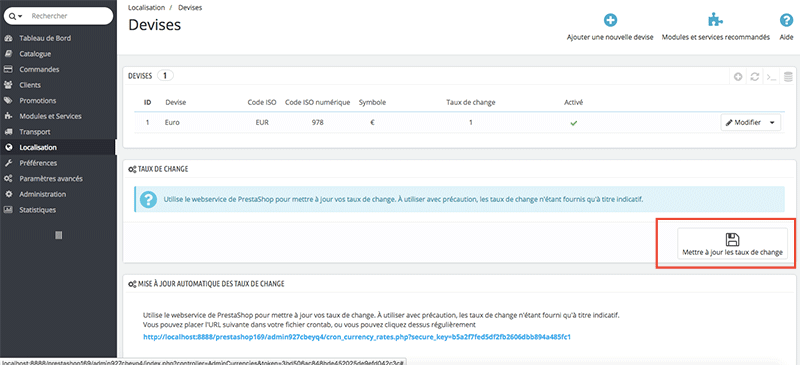Click the Euro name cell

[172, 123]
